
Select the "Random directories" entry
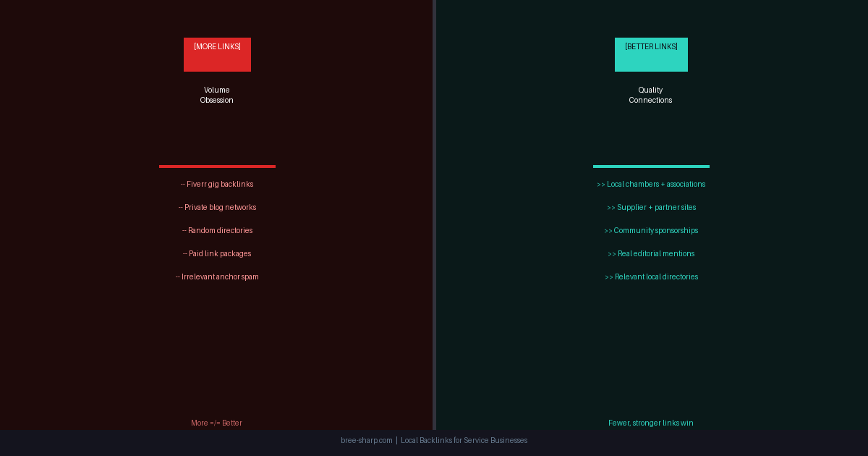point(217,230)
